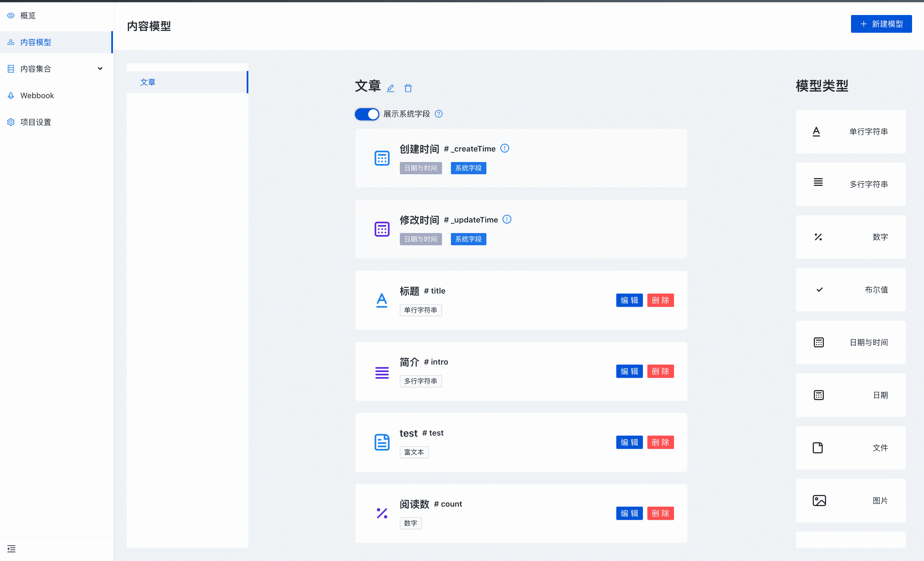Viewport: 924px width, 561px height.
Task: Click the pencil icon to rename 文章 model
Action: click(x=390, y=88)
